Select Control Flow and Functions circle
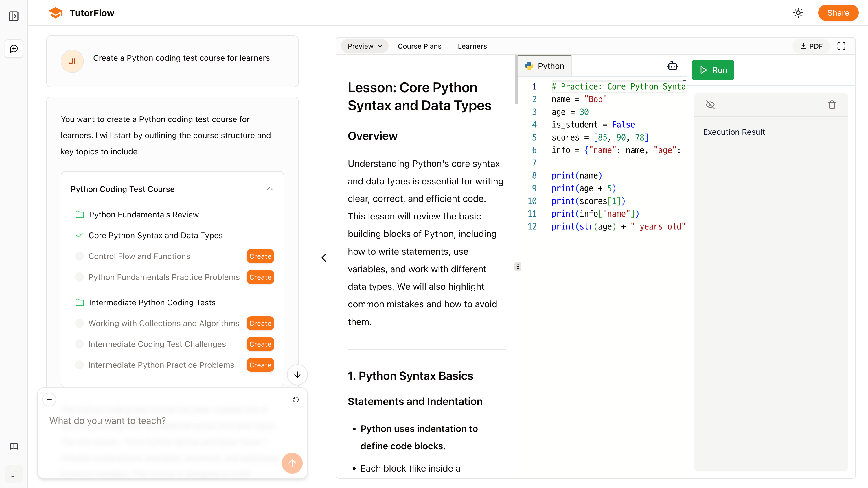Image resolution: width=868 pixels, height=488 pixels. click(79, 256)
